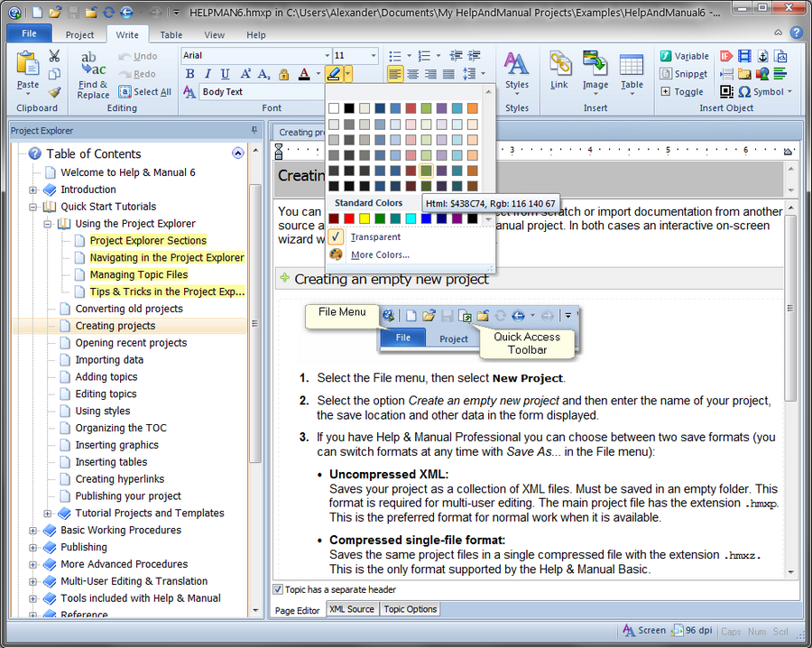Click the Insert Snippet icon
812x648 pixels.
[x=684, y=74]
